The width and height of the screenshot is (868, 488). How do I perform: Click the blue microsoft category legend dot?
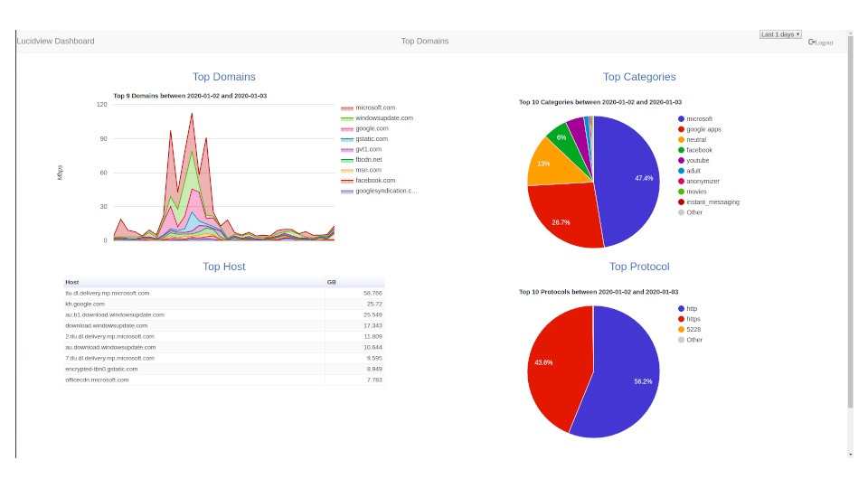pyautogui.click(x=681, y=118)
